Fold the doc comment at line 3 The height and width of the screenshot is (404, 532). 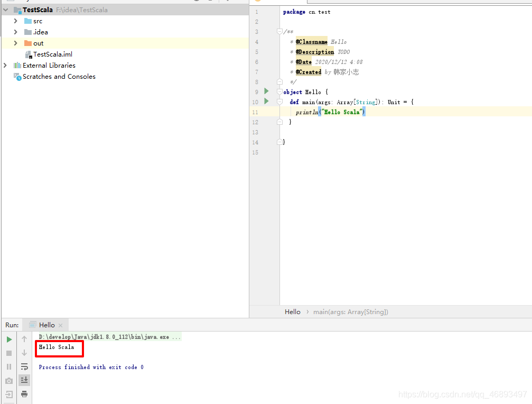click(279, 31)
